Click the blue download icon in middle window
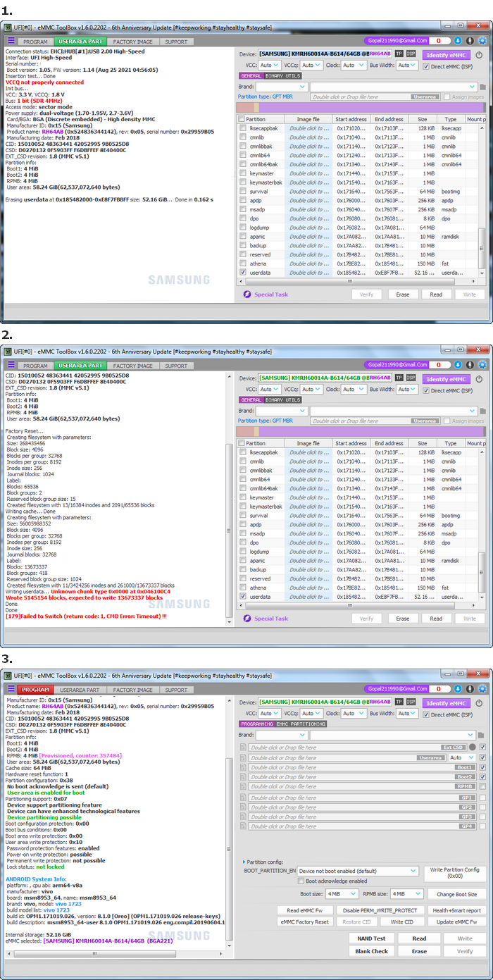493x980 pixels. (458, 365)
